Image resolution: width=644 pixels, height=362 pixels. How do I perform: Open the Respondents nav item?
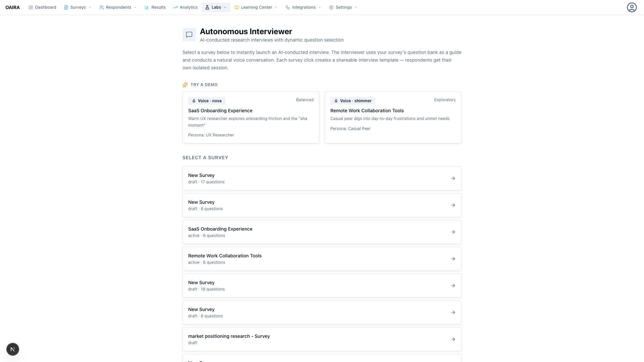(x=118, y=7)
